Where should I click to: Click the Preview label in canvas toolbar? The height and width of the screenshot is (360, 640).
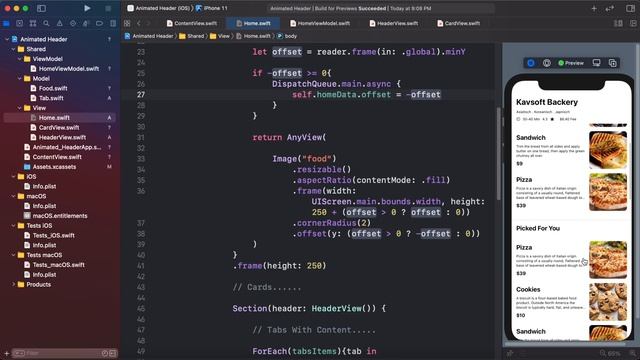click(x=571, y=63)
